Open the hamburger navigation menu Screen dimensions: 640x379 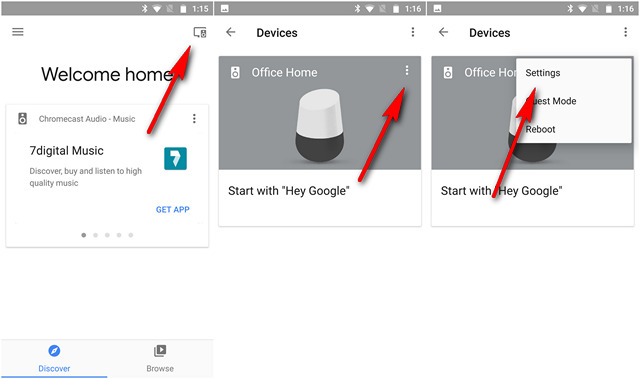coord(18,32)
